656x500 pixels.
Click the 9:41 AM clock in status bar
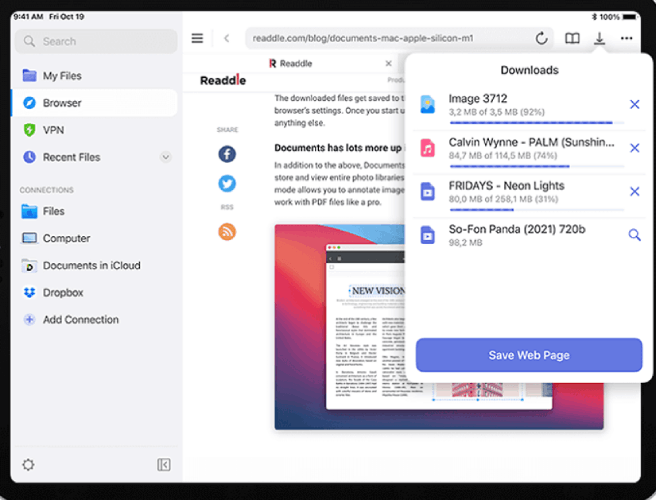pos(28,17)
